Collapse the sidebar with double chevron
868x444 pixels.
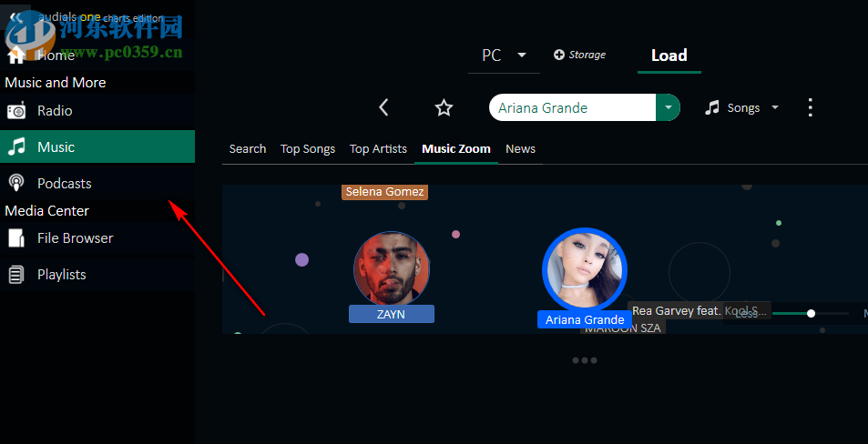pos(16,17)
